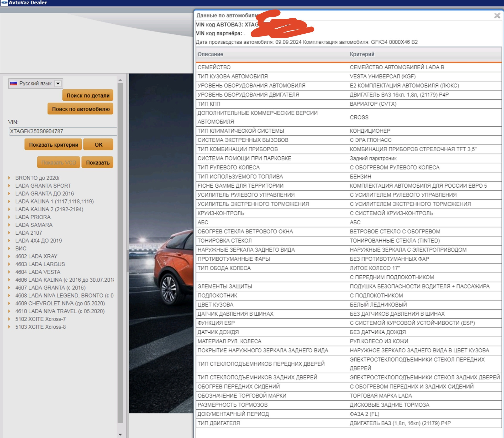
Task: Click the Критерий column header
Action: pos(362,54)
